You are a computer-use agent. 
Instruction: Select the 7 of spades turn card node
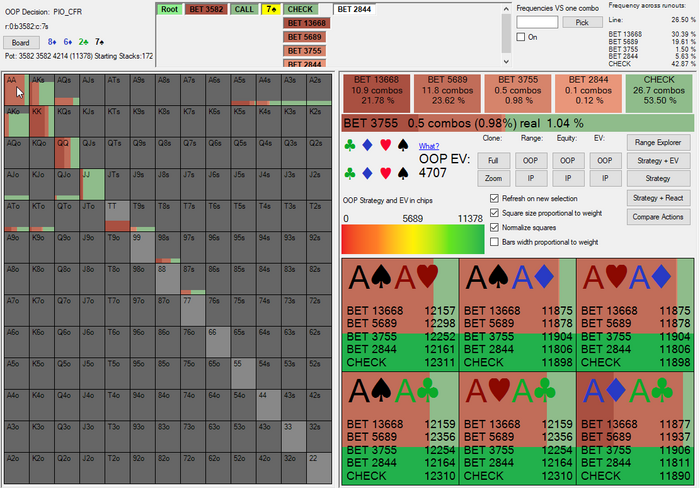[271, 9]
